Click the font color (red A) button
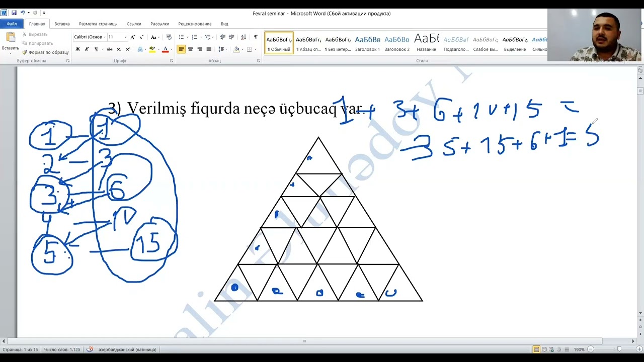Image resolution: width=644 pixels, height=362 pixels. coord(165,49)
